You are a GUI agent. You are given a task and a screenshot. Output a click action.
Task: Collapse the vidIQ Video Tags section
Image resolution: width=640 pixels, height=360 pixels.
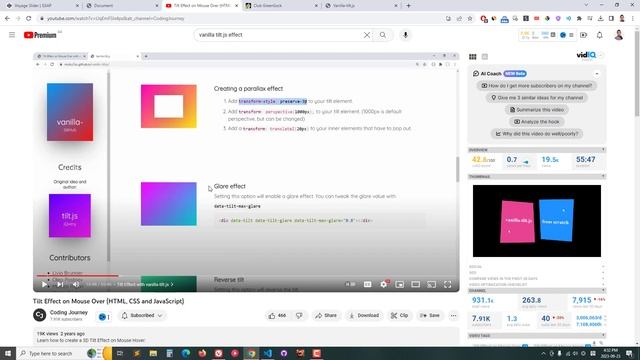click(603, 336)
